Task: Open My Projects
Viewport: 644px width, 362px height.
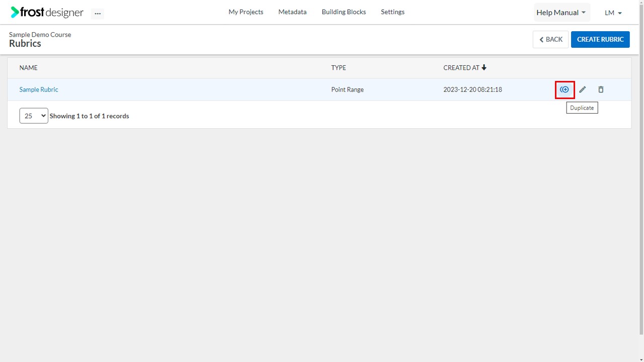Action: pyautogui.click(x=246, y=12)
